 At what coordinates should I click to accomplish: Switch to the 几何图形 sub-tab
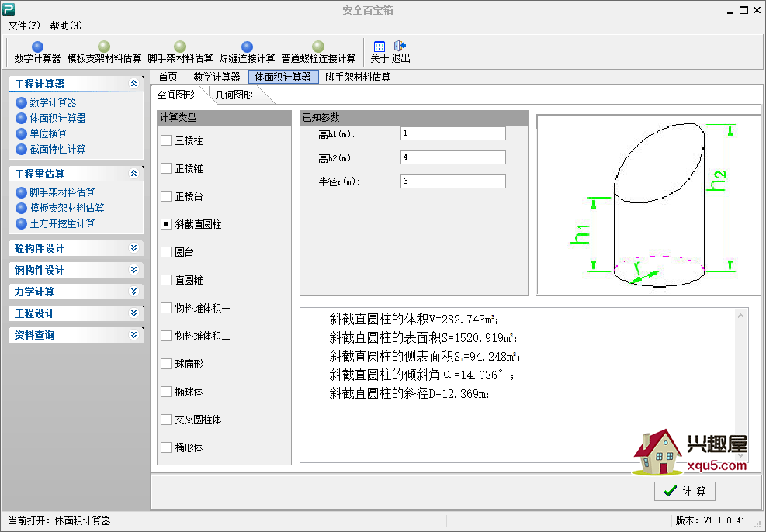click(234, 95)
